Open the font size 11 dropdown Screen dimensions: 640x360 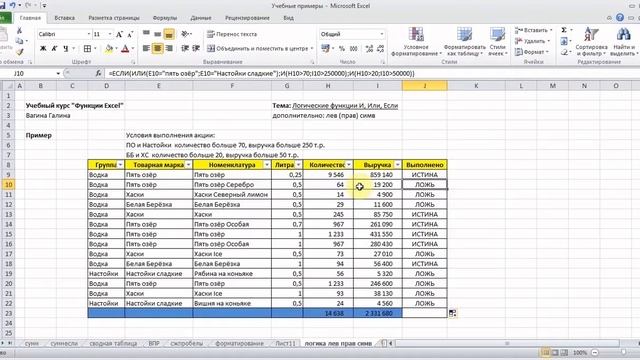point(110,34)
